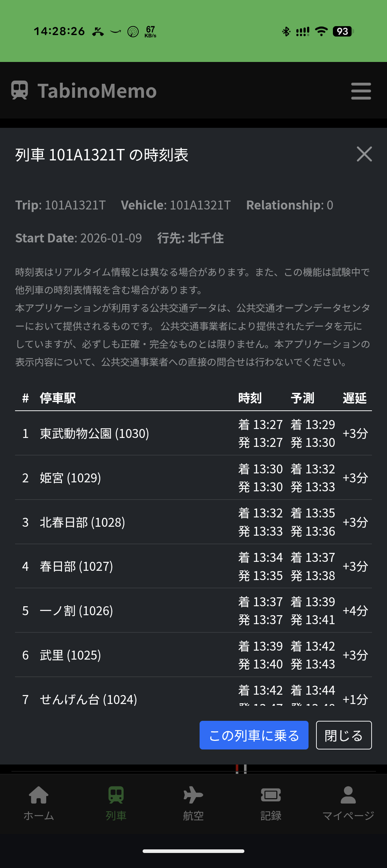The image size is (387, 868).
Task: Tap the Wi-Fi status icon
Action: [x=321, y=32]
